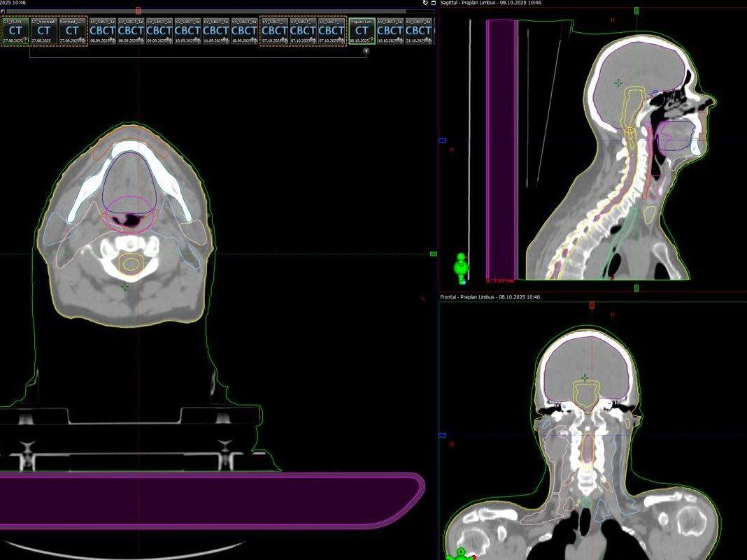Click the green slice handle atop the sagittal view
747x560 pixels.
point(636,10)
